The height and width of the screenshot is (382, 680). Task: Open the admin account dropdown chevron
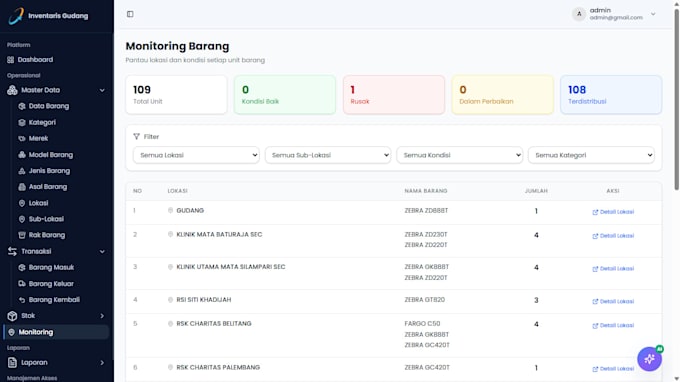pos(653,14)
